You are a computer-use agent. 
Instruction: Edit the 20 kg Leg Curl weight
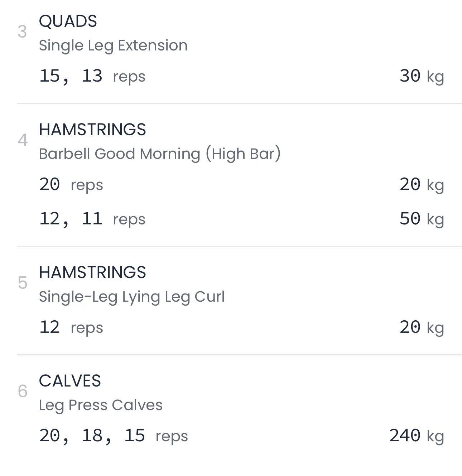tap(422, 327)
